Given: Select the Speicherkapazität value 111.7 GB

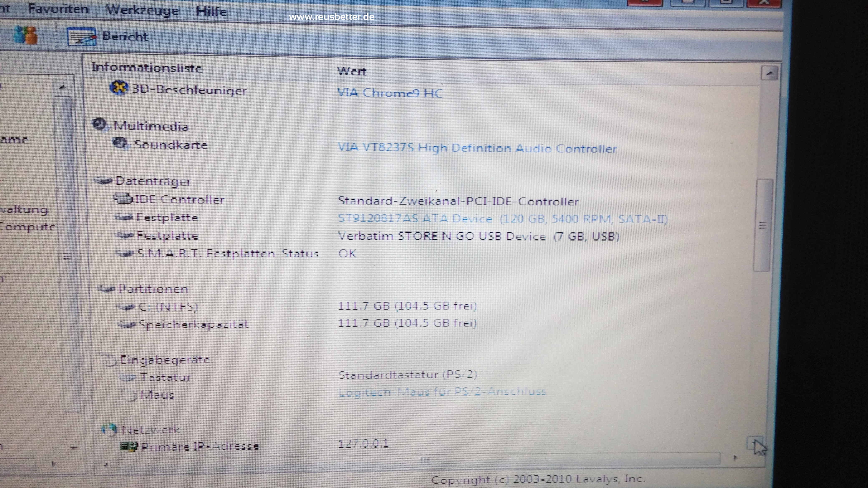Looking at the screenshot, I should point(407,323).
